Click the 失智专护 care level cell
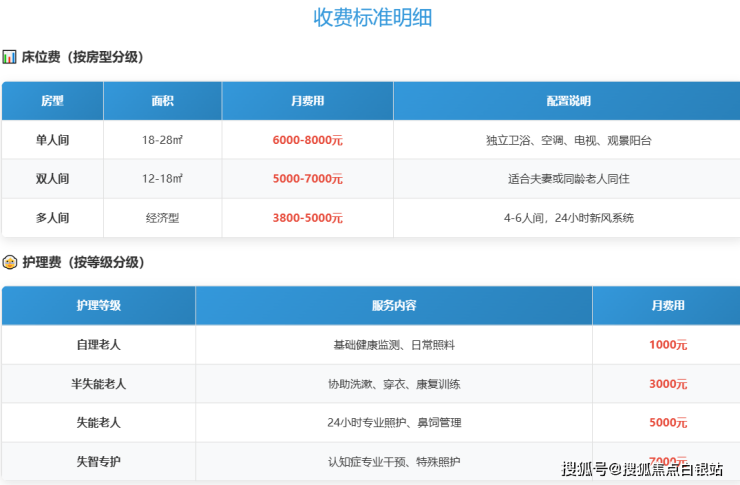The height and width of the screenshot is (485, 740). coord(98,462)
